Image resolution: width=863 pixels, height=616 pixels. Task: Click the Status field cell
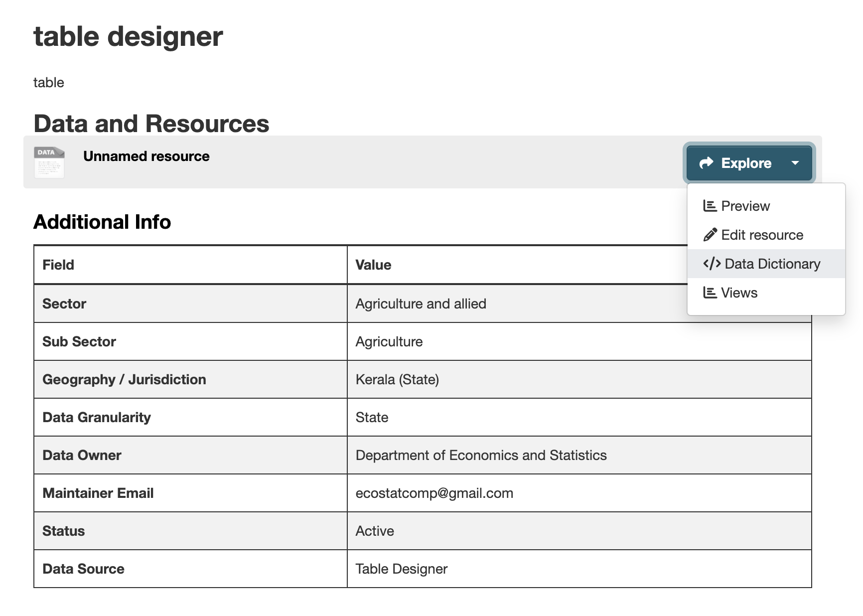pos(190,531)
